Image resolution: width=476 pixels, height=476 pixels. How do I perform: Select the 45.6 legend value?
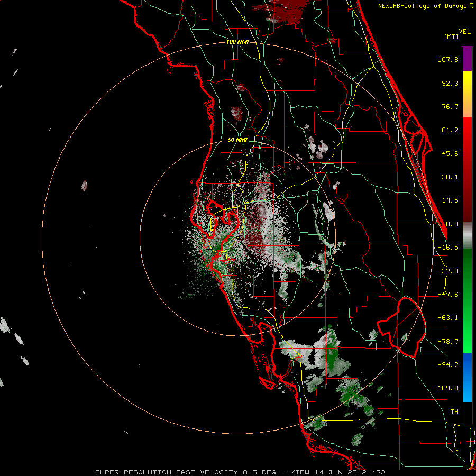point(450,153)
